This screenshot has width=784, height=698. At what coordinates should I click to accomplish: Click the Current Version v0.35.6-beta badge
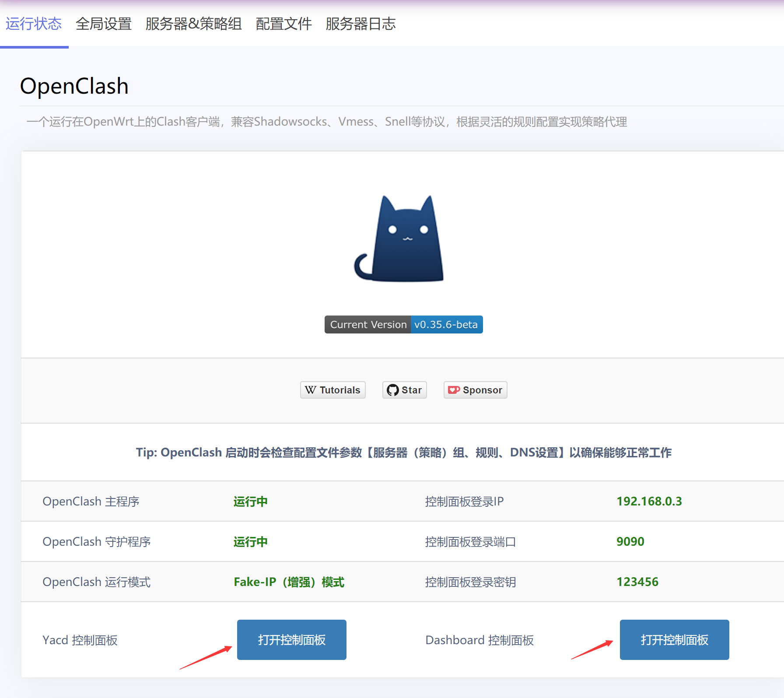[x=404, y=324]
